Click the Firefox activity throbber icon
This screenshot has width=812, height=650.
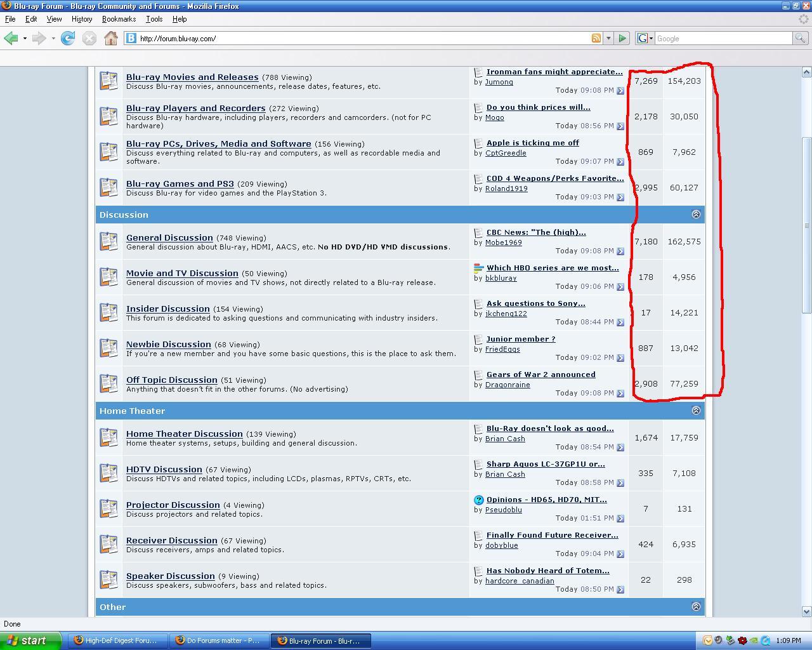(803, 19)
